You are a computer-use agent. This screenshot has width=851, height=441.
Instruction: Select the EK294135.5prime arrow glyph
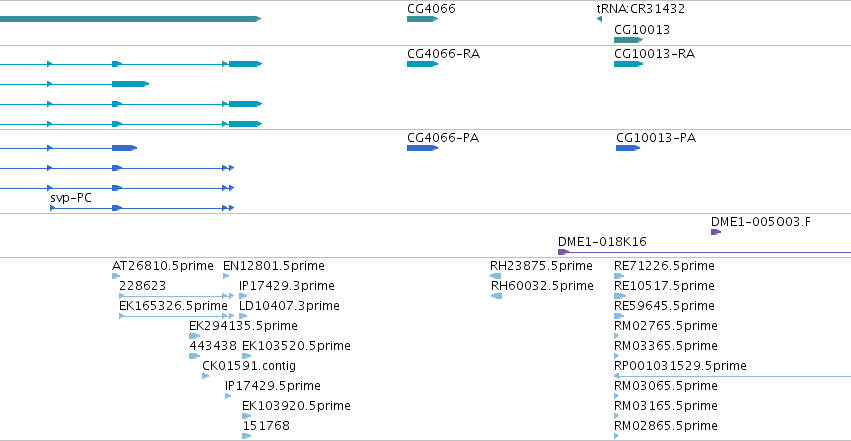(x=194, y=336)
